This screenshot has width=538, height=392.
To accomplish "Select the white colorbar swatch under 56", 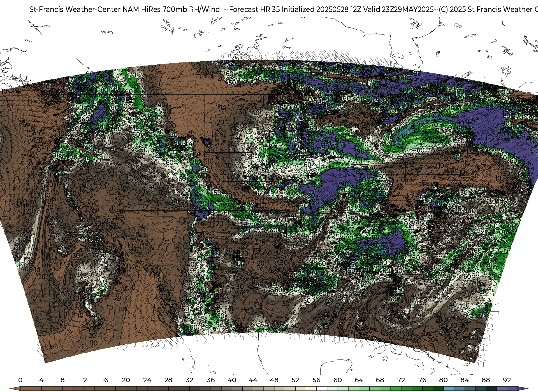I will tap(322, 389).
